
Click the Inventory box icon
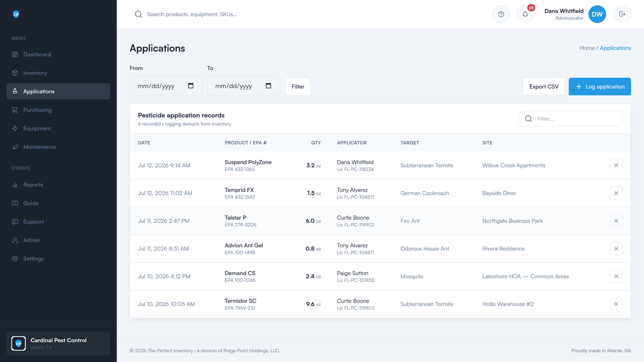[15, 73]
